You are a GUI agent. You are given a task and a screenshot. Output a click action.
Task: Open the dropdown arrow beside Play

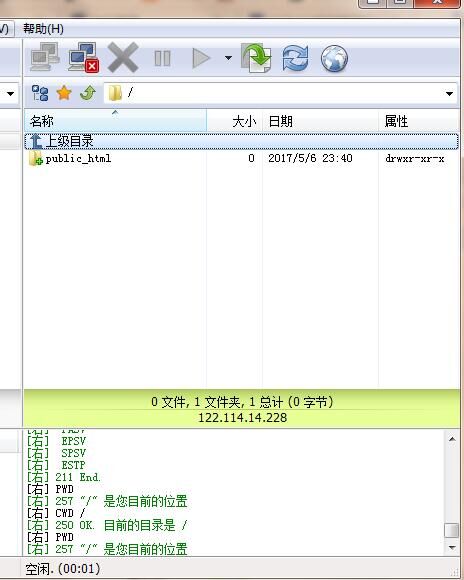228,58
